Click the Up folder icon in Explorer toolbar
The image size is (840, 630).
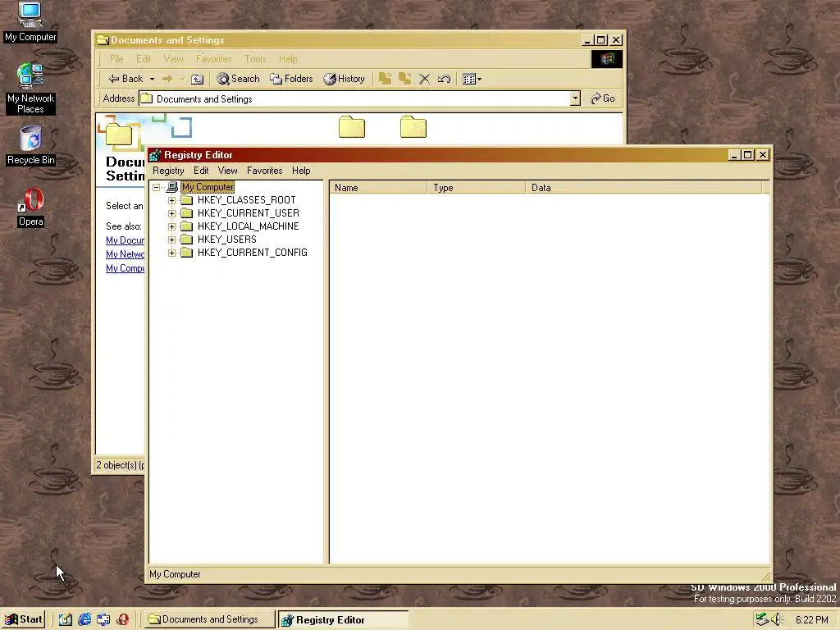pyautogui.click(x=197, y=80)
